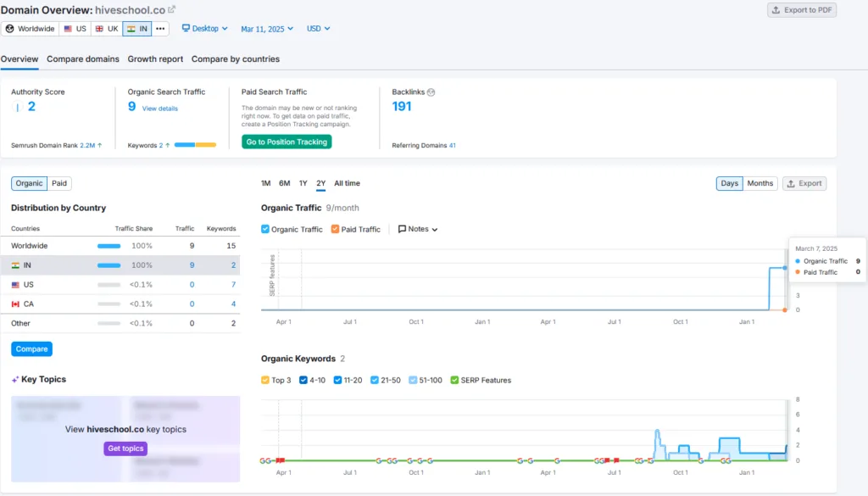Click the Backlinks globe info icon

tap(431, 92)
